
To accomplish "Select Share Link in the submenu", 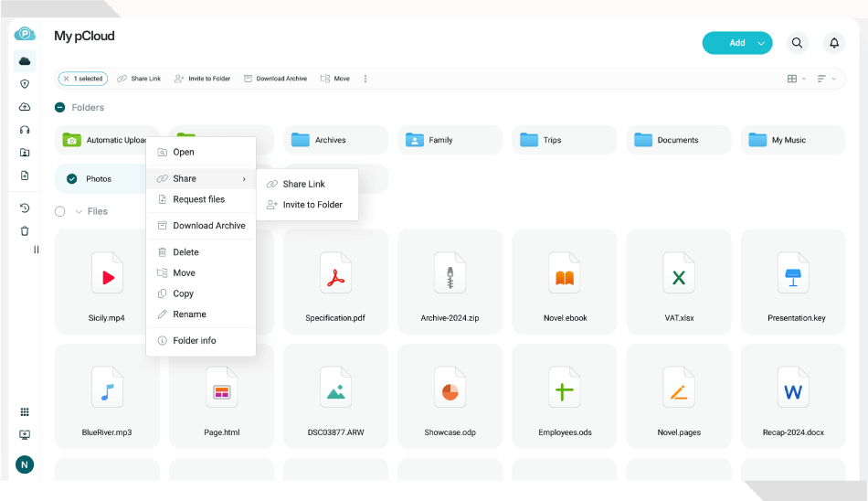I will [x=307, y=184].
